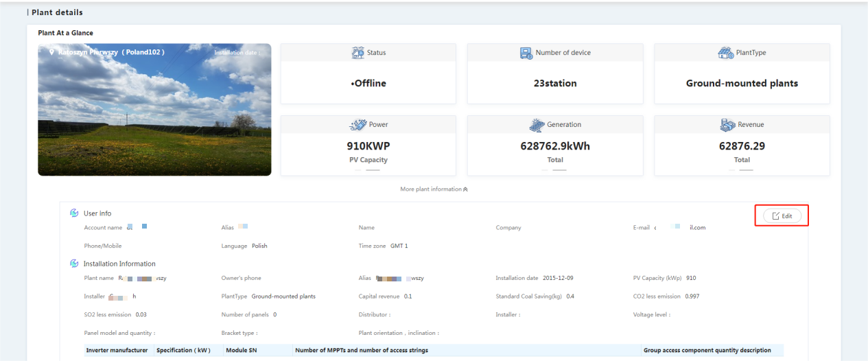Click the Number of device icon
This screenshot has width=868, height=361.
click(x=526, y=53)
